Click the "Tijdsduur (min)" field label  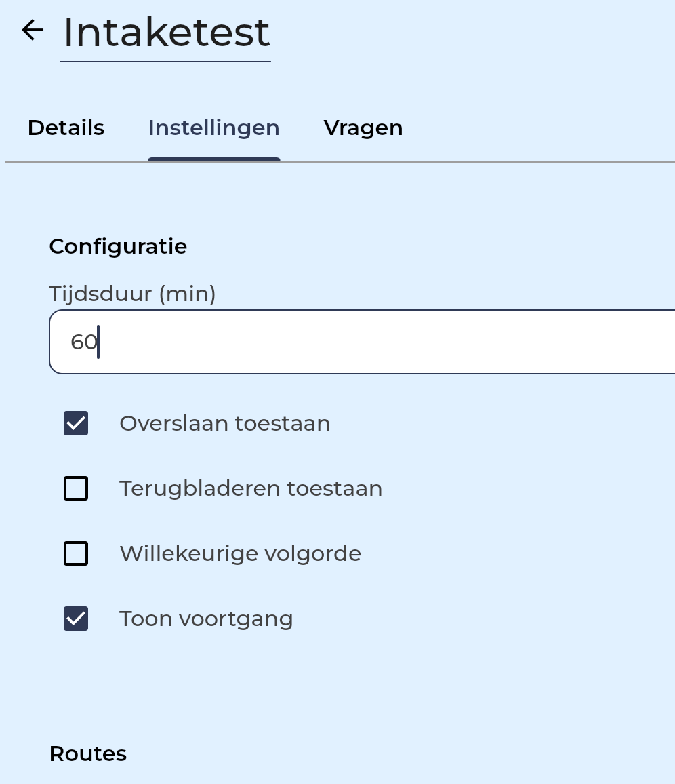pyautogui.click(x=132, y=294)
